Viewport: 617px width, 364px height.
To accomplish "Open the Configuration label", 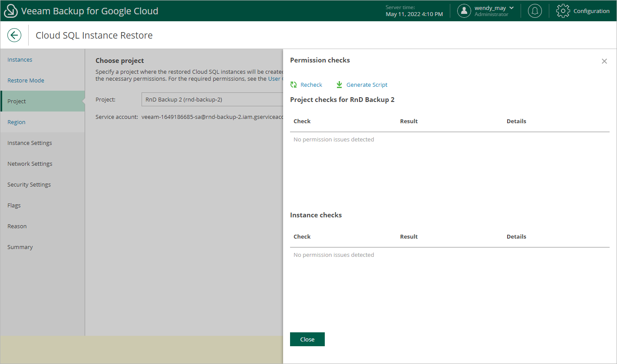I will coord(591,11).
